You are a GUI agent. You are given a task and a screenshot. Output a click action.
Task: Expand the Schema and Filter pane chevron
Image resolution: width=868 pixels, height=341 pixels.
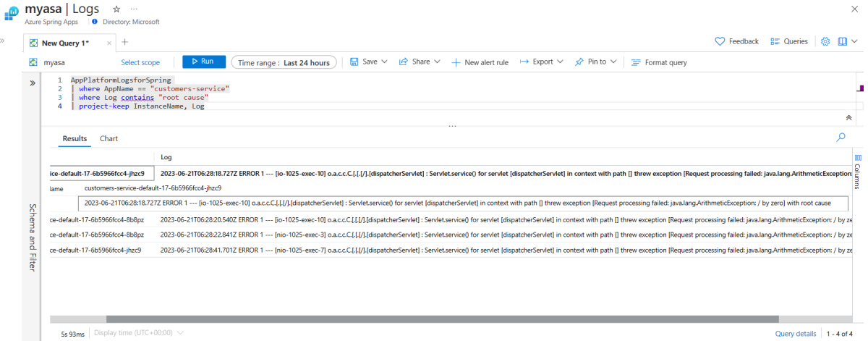pos(33,83)
